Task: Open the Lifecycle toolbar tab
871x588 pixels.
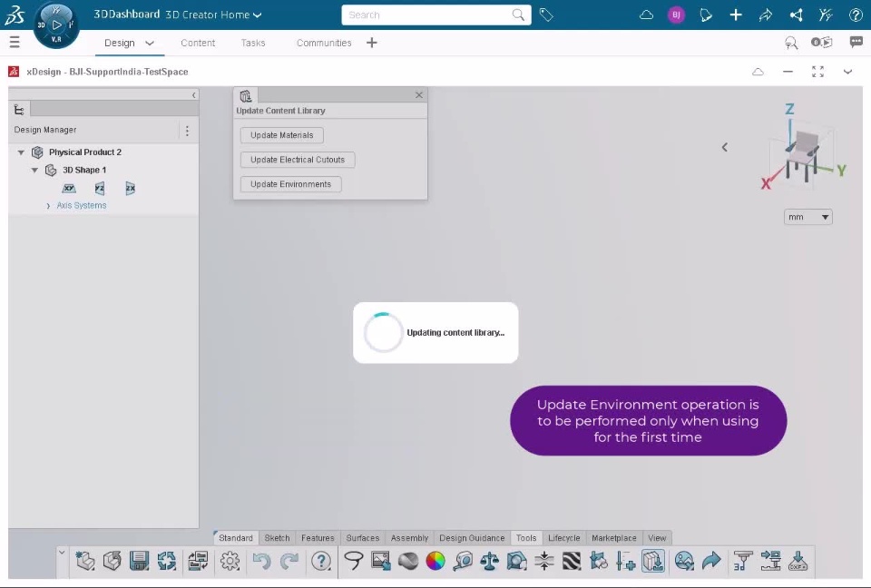Action: pyautogui.click(x=563, y=538)
